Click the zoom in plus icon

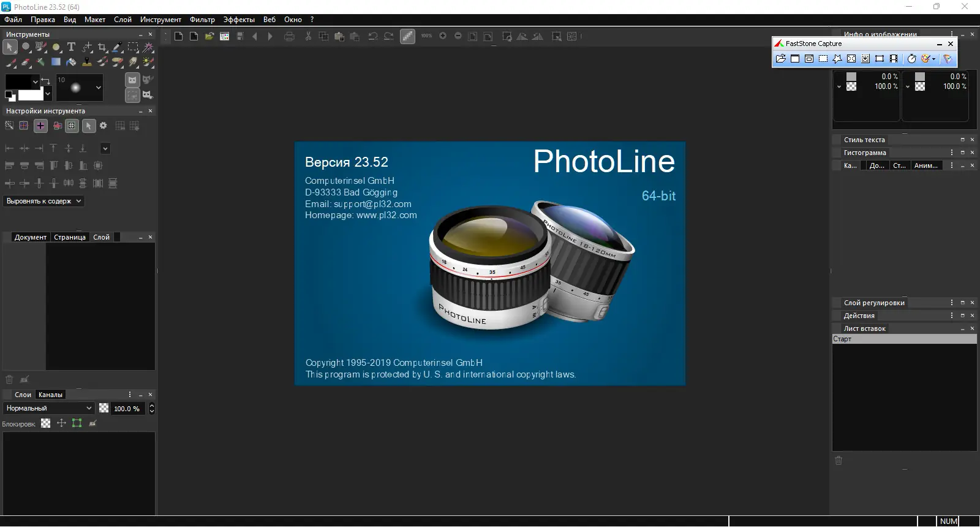(x=443, y=36)
